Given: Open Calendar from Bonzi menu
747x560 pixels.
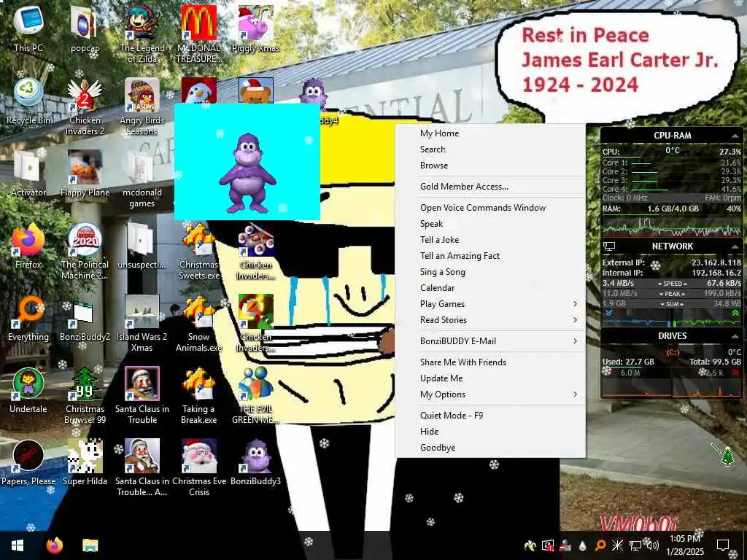Looking at the screenshot, I should coord(491,288).
